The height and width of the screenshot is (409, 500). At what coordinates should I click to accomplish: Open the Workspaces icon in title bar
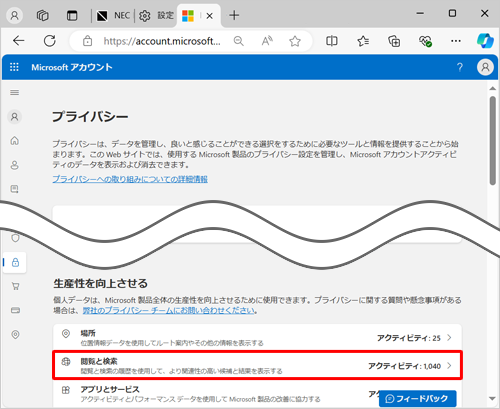(x=43, y=15)
